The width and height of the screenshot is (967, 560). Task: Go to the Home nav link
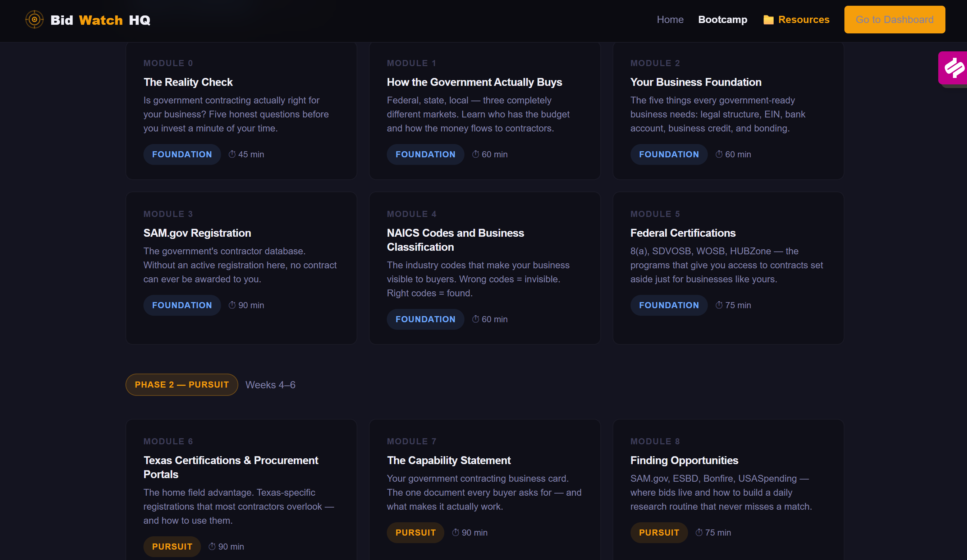point(670,19)
